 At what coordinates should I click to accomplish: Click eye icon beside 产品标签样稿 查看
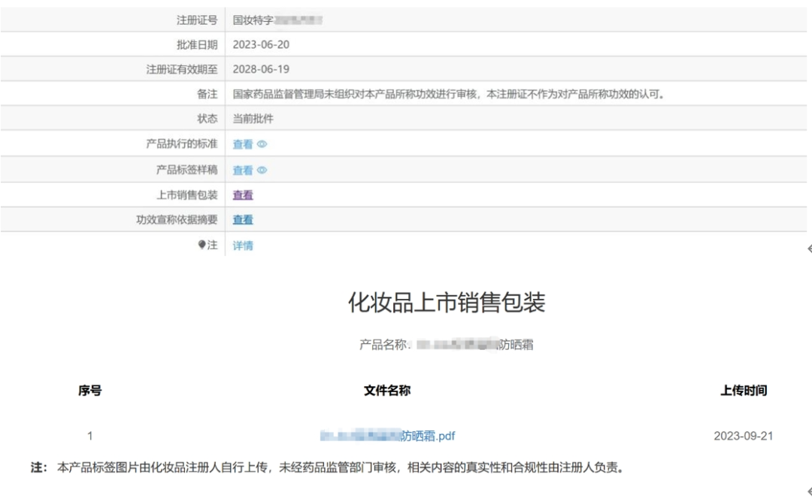tap(262, 170)
